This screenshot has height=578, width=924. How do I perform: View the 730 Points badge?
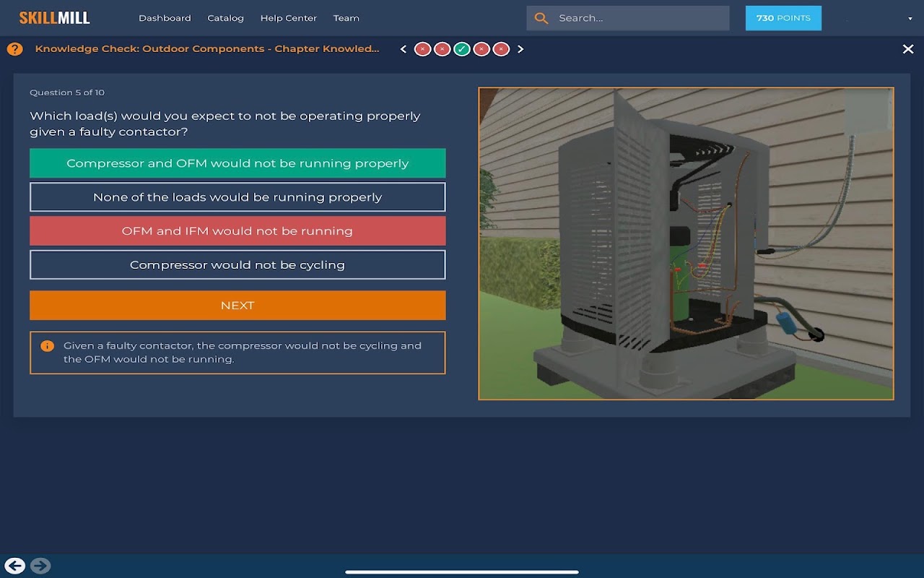pos(783,18)
